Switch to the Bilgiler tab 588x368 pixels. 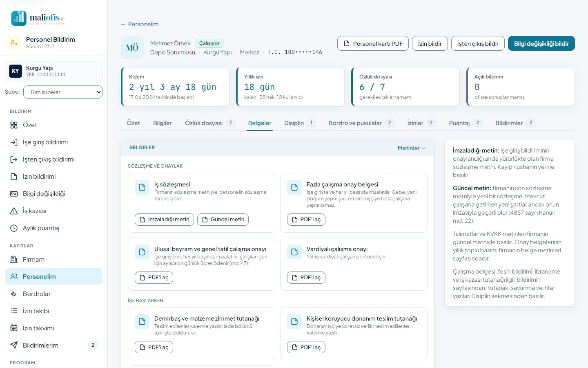[x=163, y=123]
